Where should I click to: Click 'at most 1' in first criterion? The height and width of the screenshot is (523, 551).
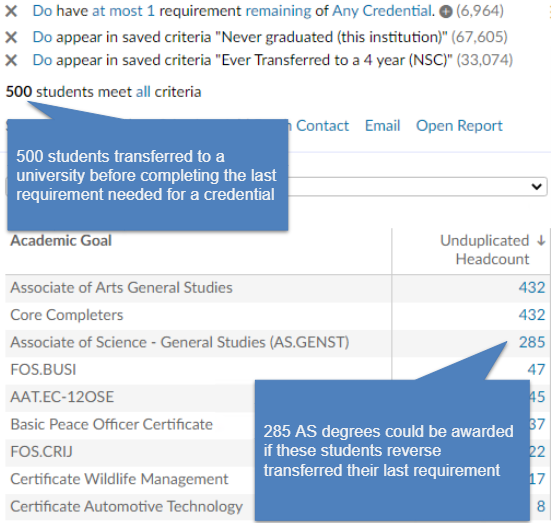click(123, 11)
